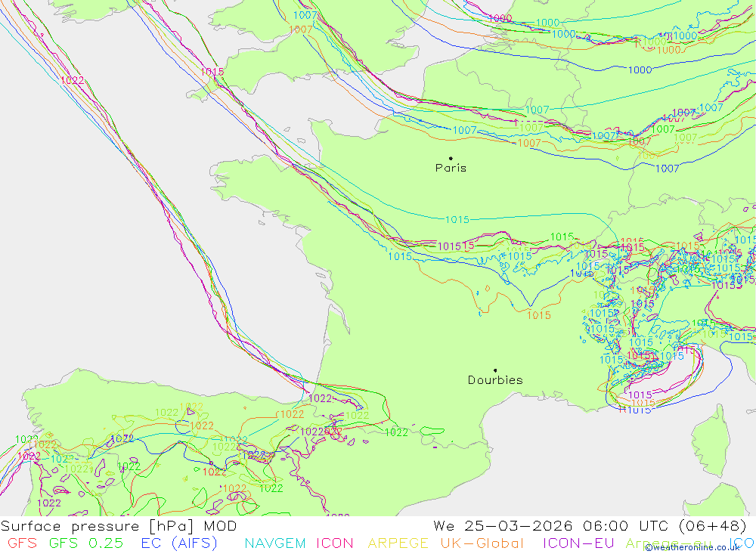
Task: Select the green GFS 0.25 legend entry
Action: tap(86, 543)
